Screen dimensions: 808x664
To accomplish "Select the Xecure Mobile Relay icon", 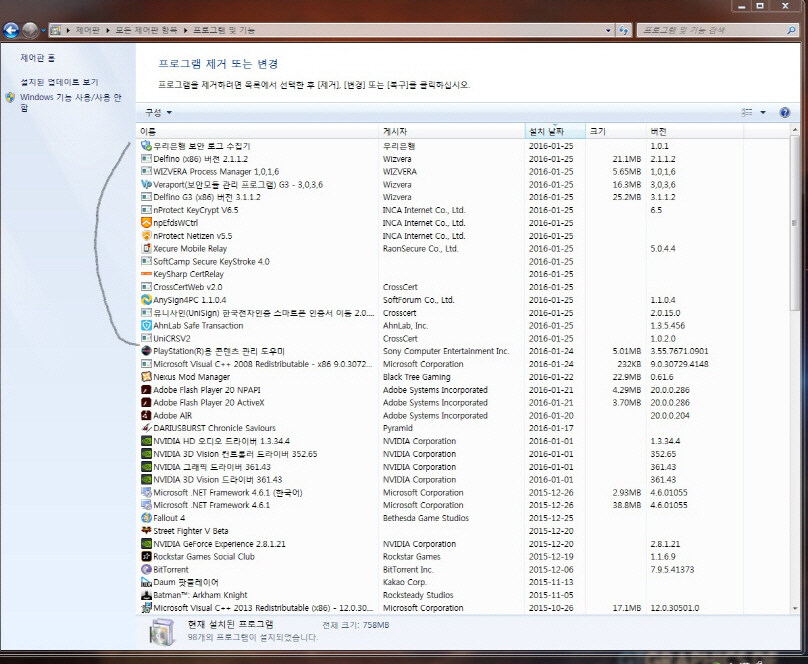I will pos(146,248).
